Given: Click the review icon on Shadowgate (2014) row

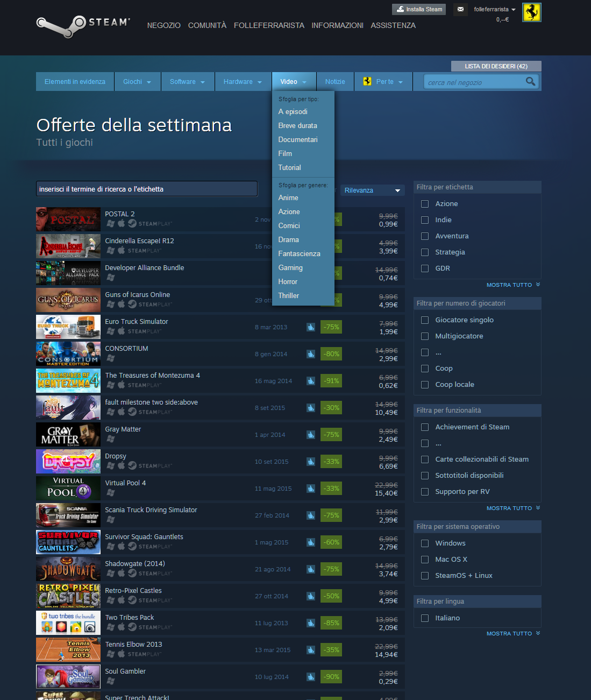Looking at the screenshot, I should (311, 569).
